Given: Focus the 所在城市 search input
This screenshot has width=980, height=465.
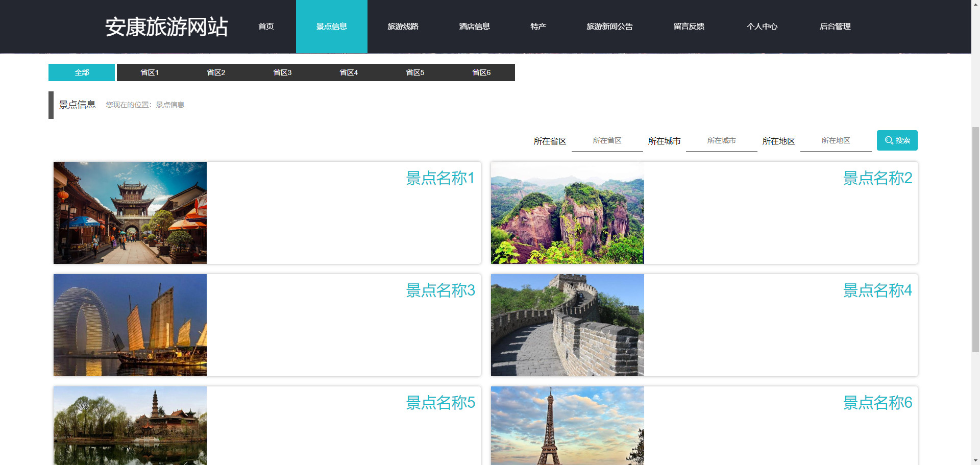Looking at the screenshot, I should tap(721, 141).
